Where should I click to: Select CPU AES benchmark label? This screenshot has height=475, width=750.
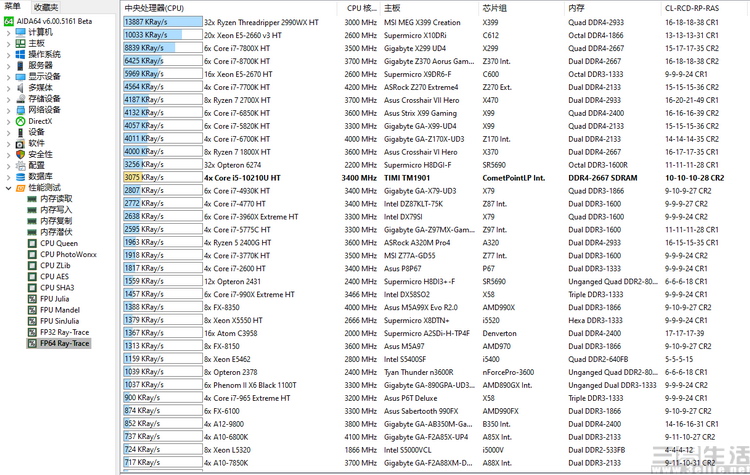coord(55,276)
